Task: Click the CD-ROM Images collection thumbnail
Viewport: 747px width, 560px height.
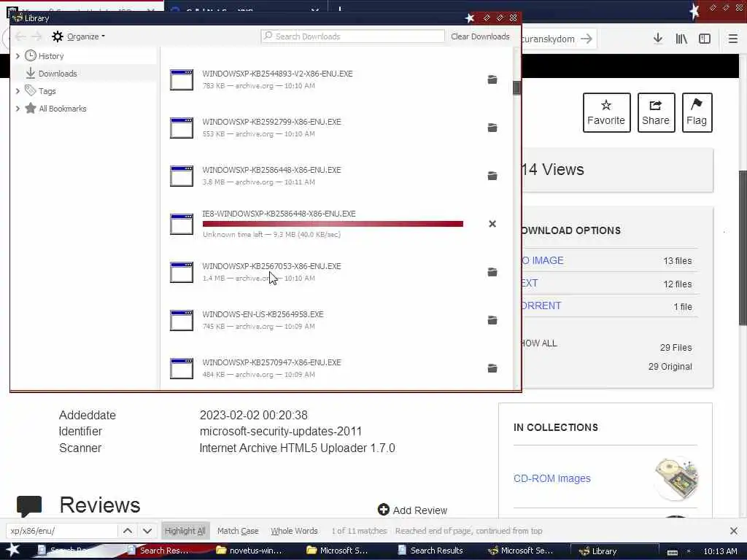Action: coord(676,478)
